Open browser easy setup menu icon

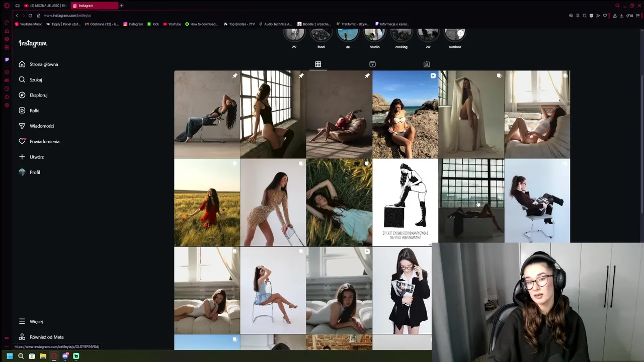tap(638, 16)
